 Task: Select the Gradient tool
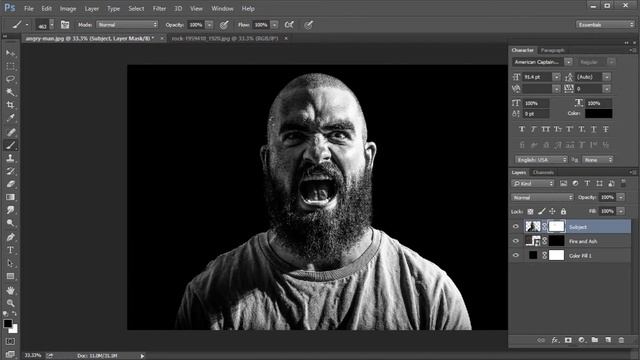10,197
